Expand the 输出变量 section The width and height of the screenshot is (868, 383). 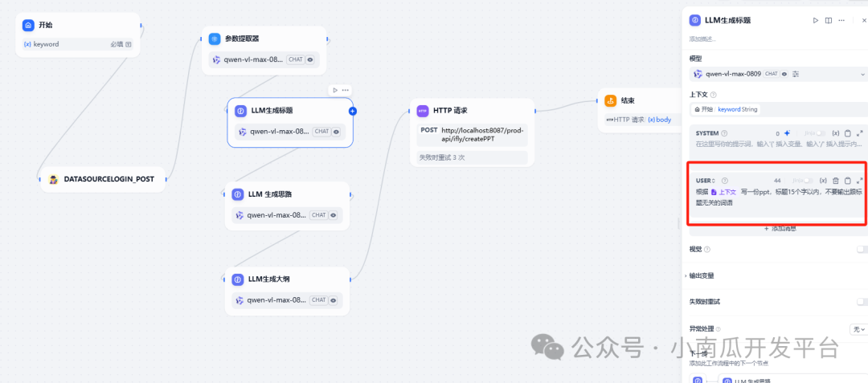[x=700, y=275]
